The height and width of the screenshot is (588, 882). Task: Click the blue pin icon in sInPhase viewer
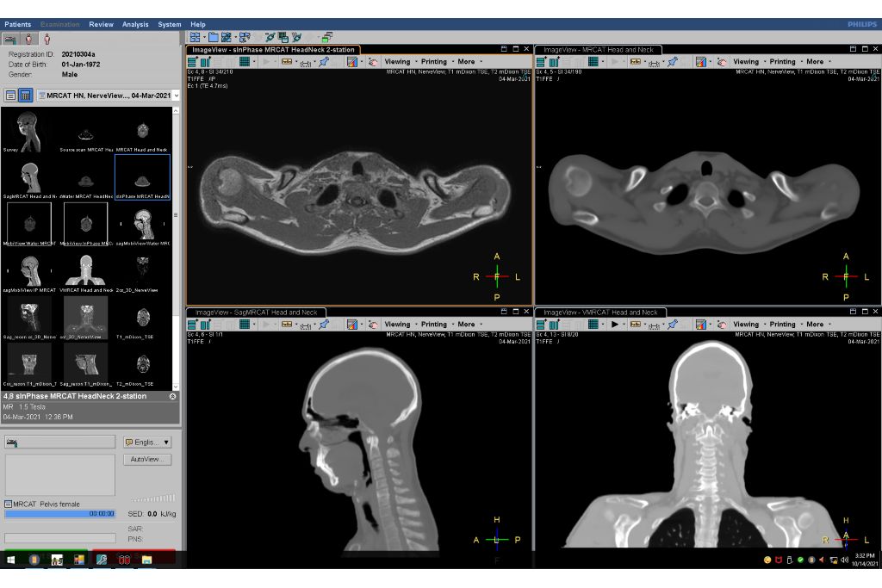324,62
